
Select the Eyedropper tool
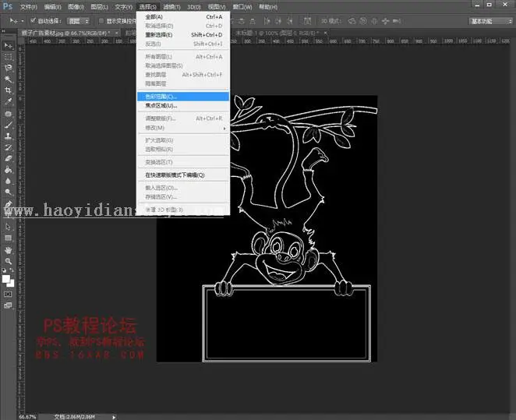[x=9, y=101]
